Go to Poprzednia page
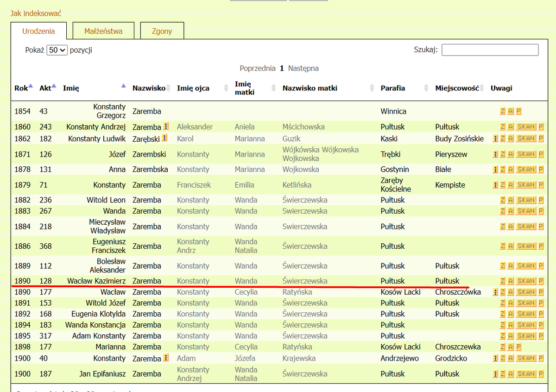 pyautogui.click(x=258, y=68)
